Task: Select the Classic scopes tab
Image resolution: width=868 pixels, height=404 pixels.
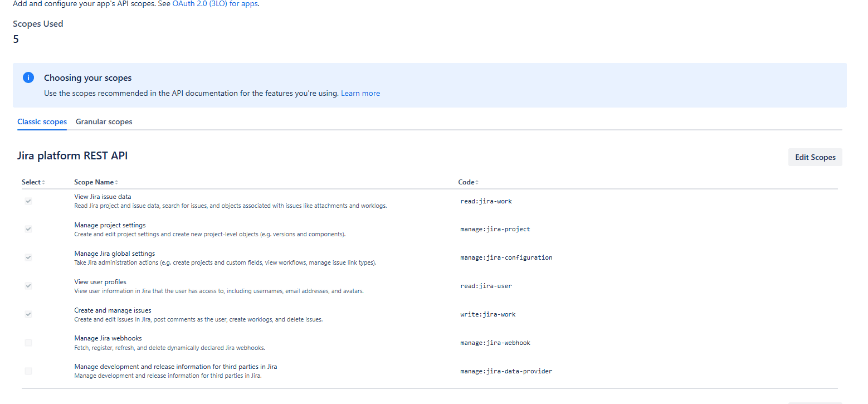Action: pos(42,121)
